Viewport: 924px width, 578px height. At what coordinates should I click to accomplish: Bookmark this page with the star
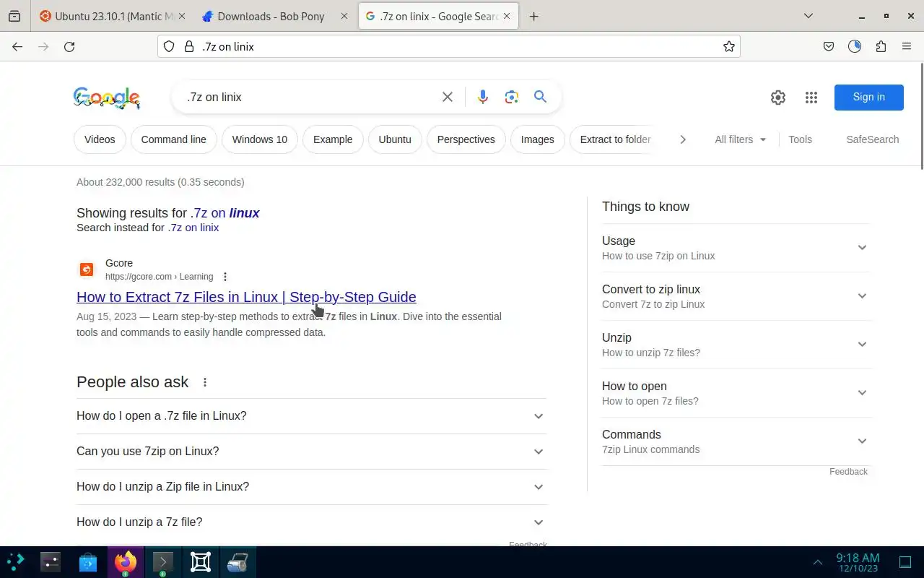tap(729, 46)
